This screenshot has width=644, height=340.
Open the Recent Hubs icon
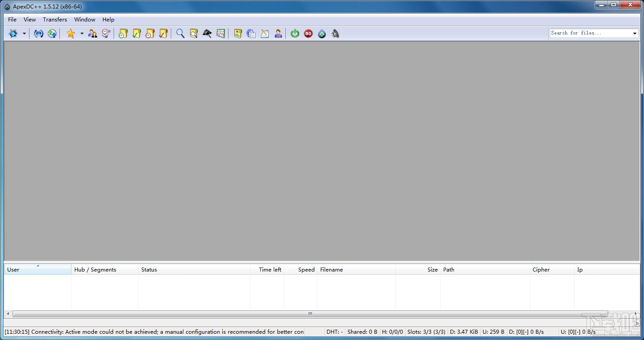click(106, 34)
